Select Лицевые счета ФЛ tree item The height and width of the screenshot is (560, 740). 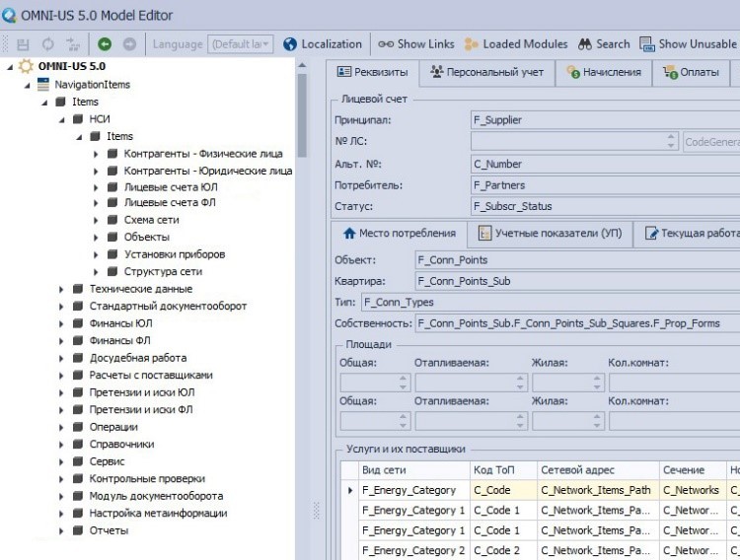coord(170,203)
